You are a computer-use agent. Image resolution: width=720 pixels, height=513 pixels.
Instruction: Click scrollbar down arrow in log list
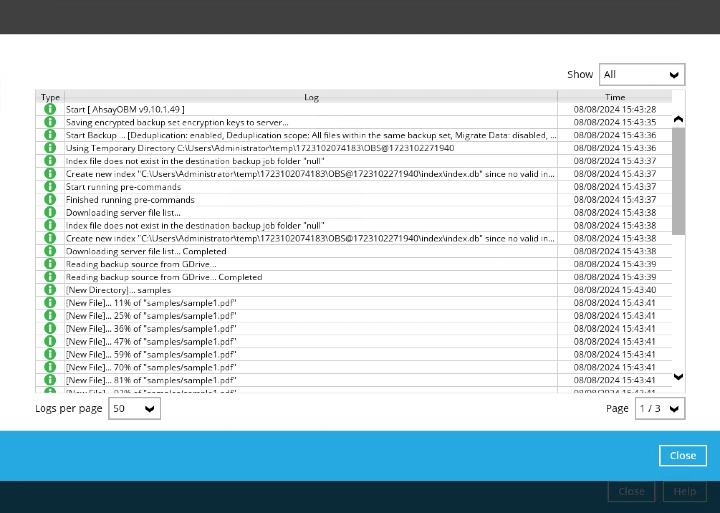[x=678, y=377]
